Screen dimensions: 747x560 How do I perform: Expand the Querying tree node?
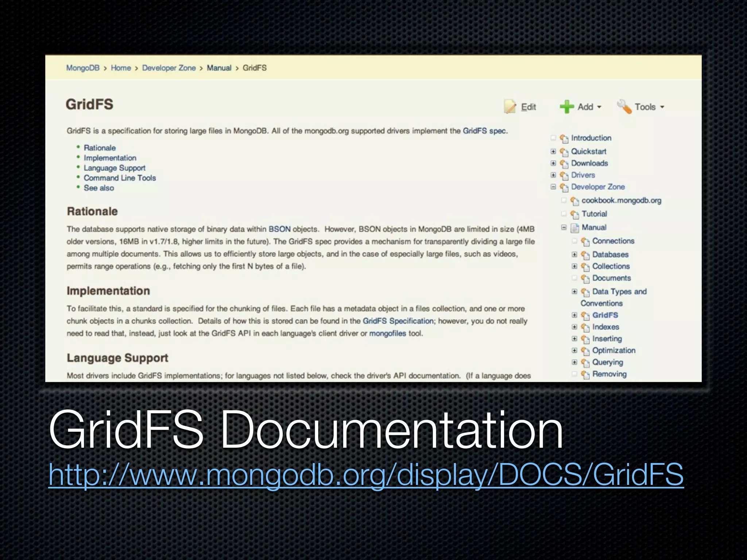[x=574, y=362]
